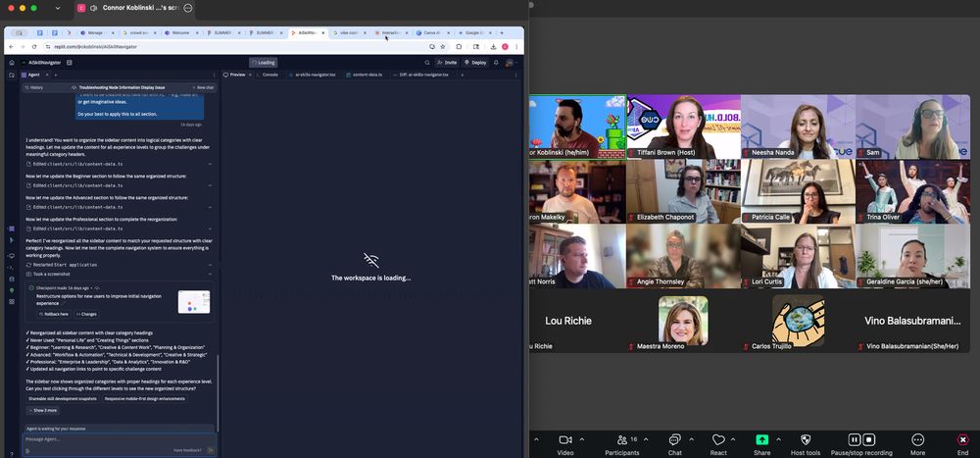Expand video options caret in Zoom
This screenshot has height=458, width=980.
pos(582,439)
